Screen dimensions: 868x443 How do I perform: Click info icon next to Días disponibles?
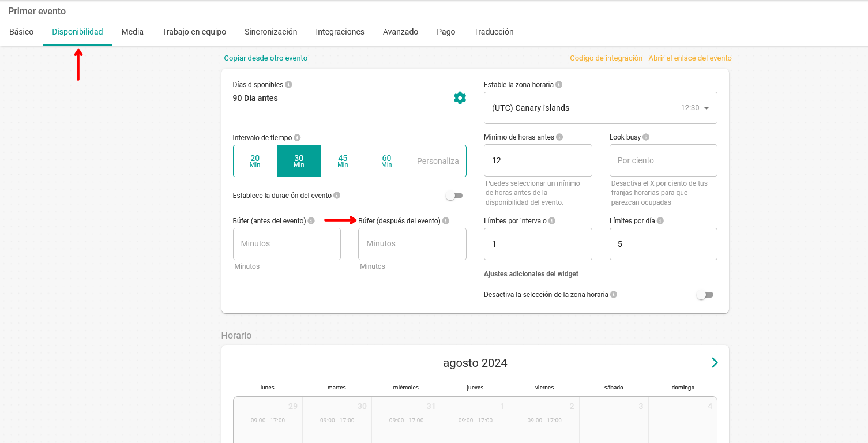tap(288, 85)
